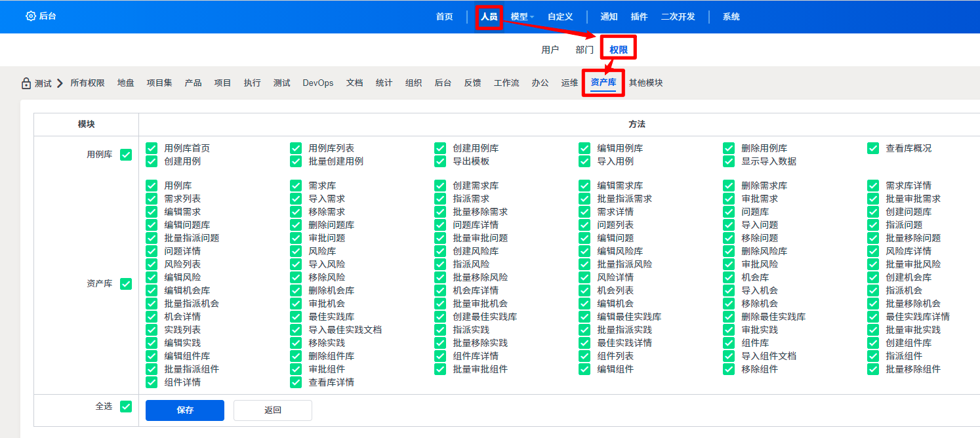Viewport: 980px width, 438px height.
Task: Uncheck the 批量创建用例 permission
Action: tap(296, 161)
